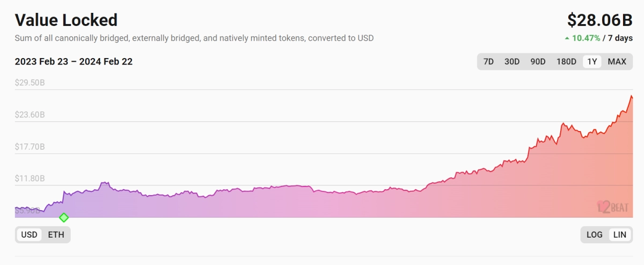Click the $17.70B axis label
This screenshot has width=644, height=265.
pos(30,147)
